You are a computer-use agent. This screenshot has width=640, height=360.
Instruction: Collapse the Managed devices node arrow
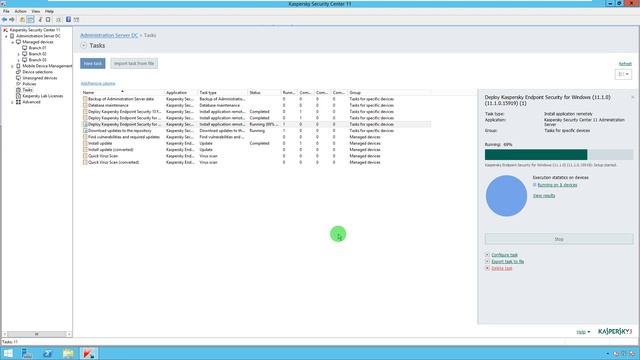tap(13, 42)
